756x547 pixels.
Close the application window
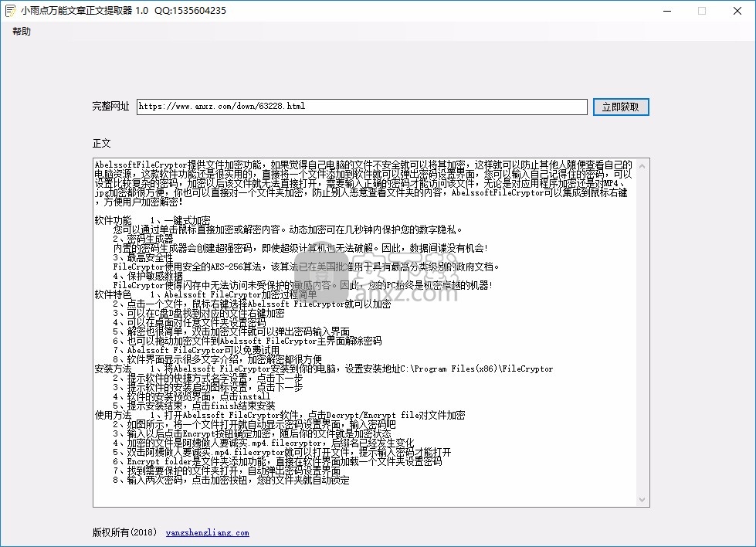click(x=737, y=11)
